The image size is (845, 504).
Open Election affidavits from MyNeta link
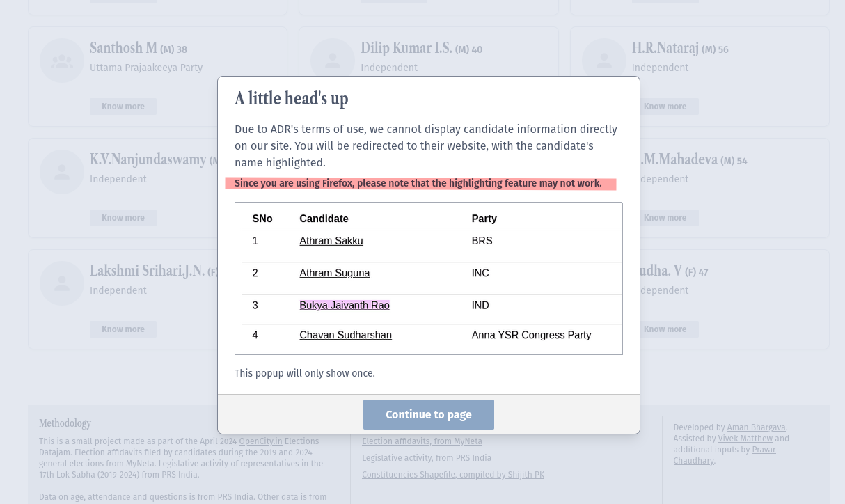pos(422,441)
